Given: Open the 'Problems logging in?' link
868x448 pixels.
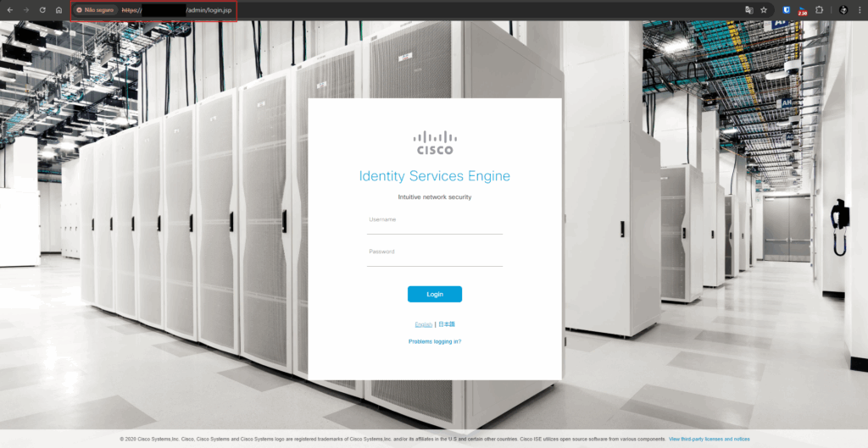Looking at the screenshot, I should [434, 341].
